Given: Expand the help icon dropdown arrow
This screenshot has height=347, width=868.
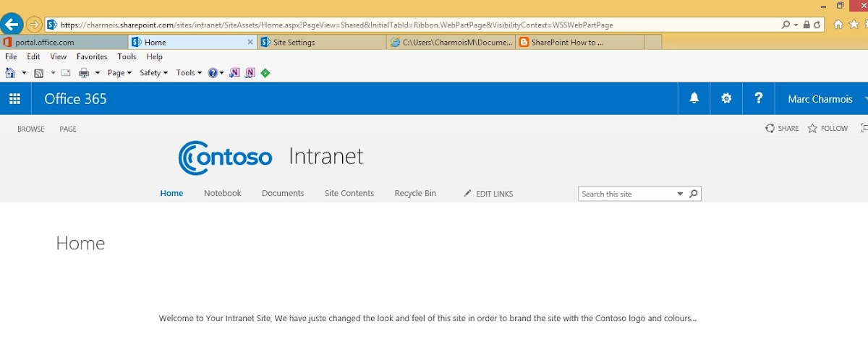Looking at the screenshot, I should [x=221, y=73].
